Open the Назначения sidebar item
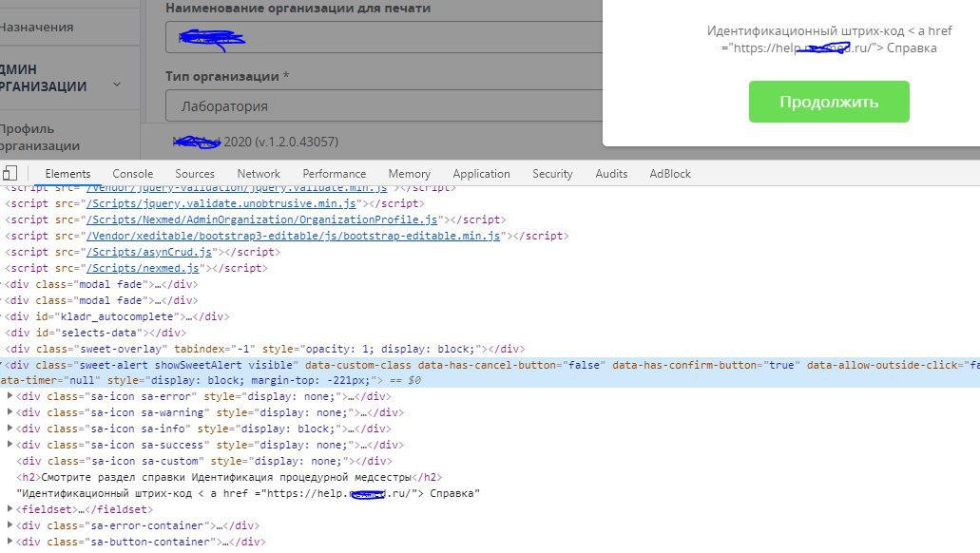Image resolution: width=980 pixels, height=553 pixels. [36, 27]
